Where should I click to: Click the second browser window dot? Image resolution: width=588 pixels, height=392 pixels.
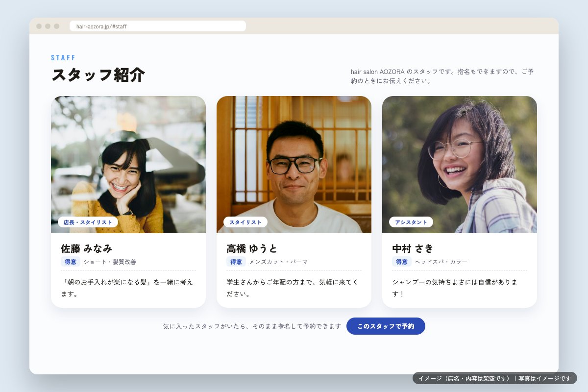tap(48, 26)
